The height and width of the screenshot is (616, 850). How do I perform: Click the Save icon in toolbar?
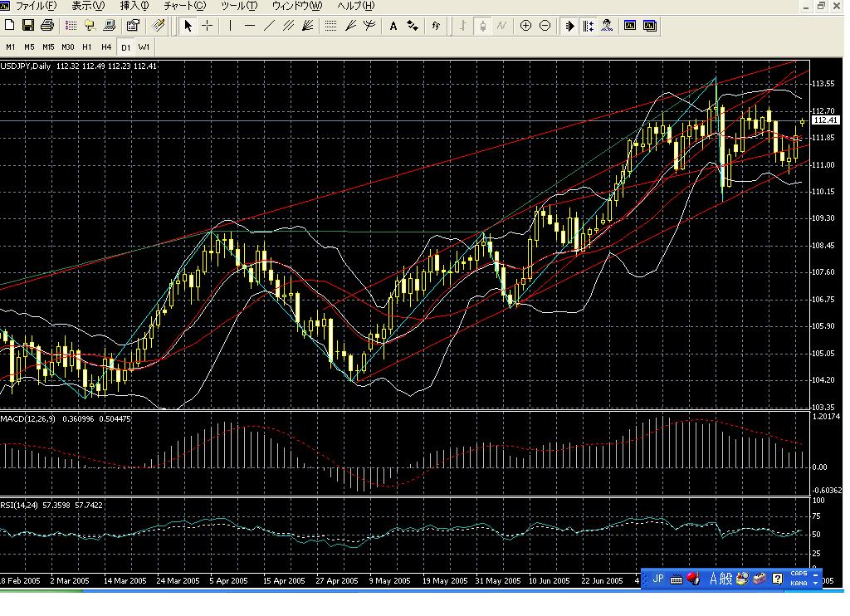point(28,26)
